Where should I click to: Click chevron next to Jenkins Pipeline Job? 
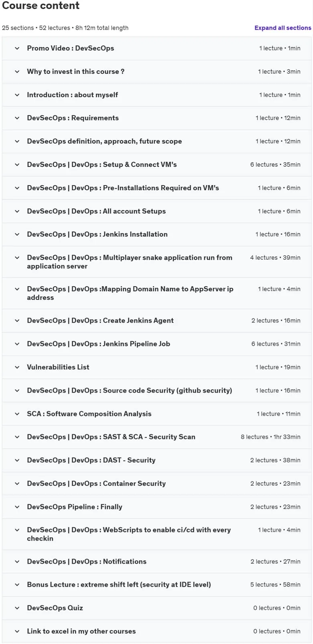17,344
